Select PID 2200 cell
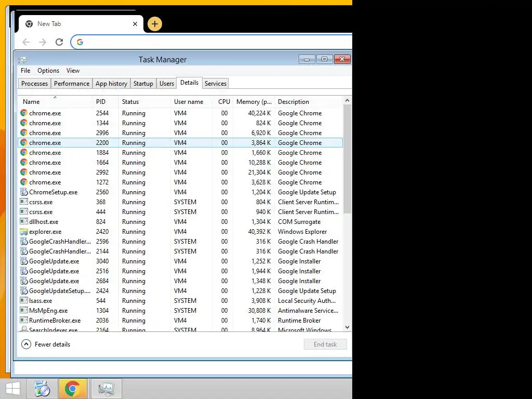Viewport: 532px width, 399px height. click(x=102, y=143)
